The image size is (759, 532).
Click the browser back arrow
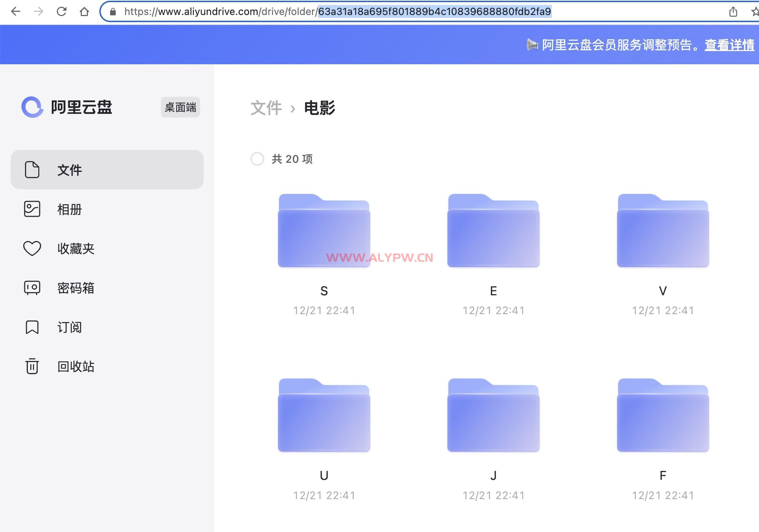click(16, 12)
